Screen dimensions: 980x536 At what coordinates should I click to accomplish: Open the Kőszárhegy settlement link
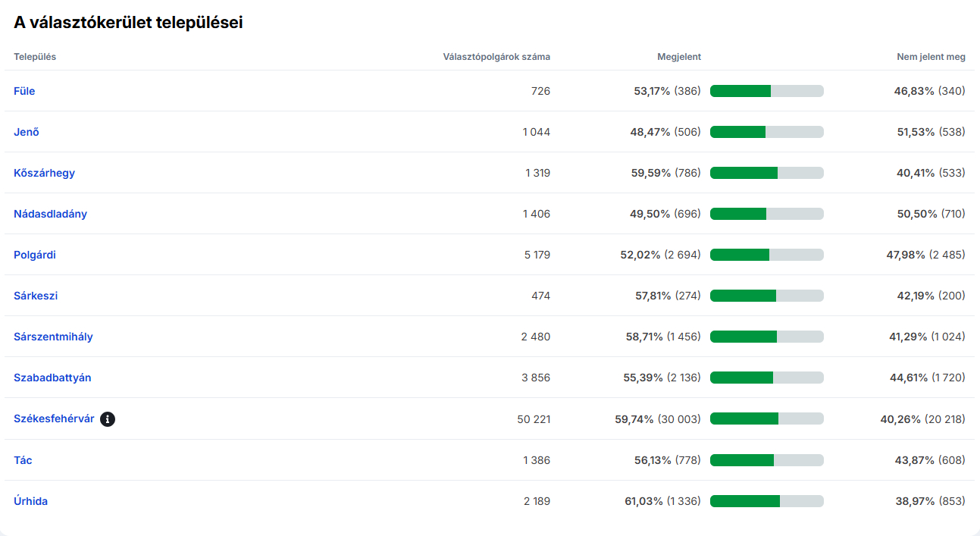(44, 173)
